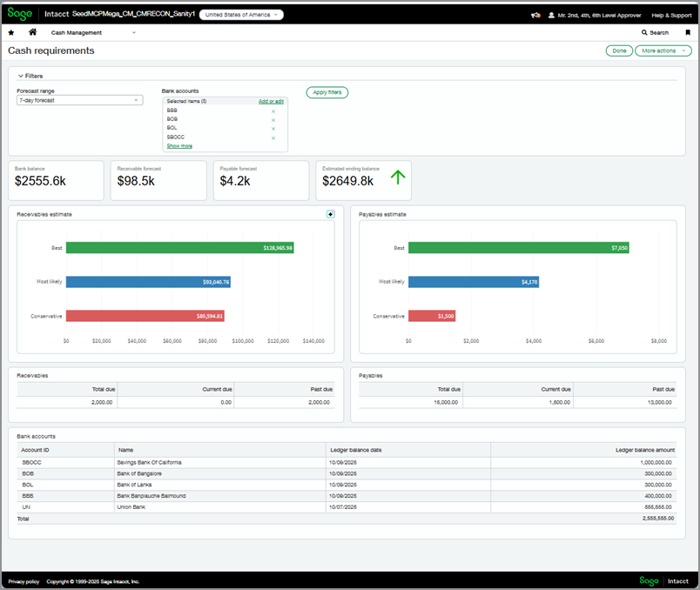Remove BBB from selected bank accounts
The width and height of the screenshot is (700, 590).
point(273,111)
